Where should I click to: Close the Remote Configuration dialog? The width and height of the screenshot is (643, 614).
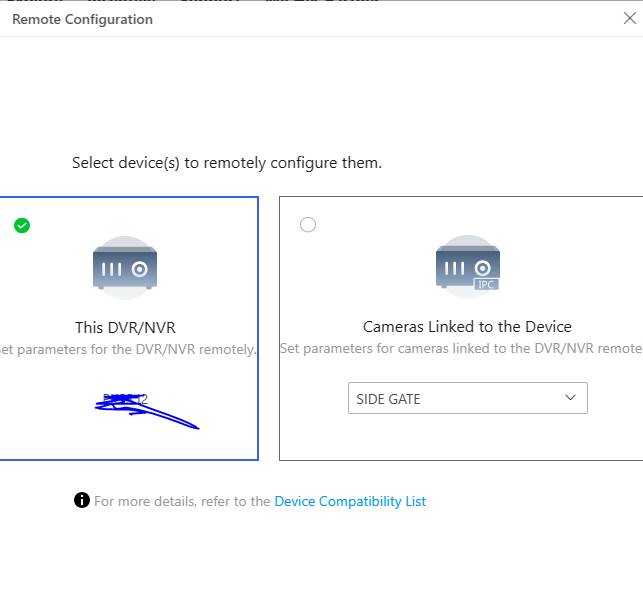(629, 18)
